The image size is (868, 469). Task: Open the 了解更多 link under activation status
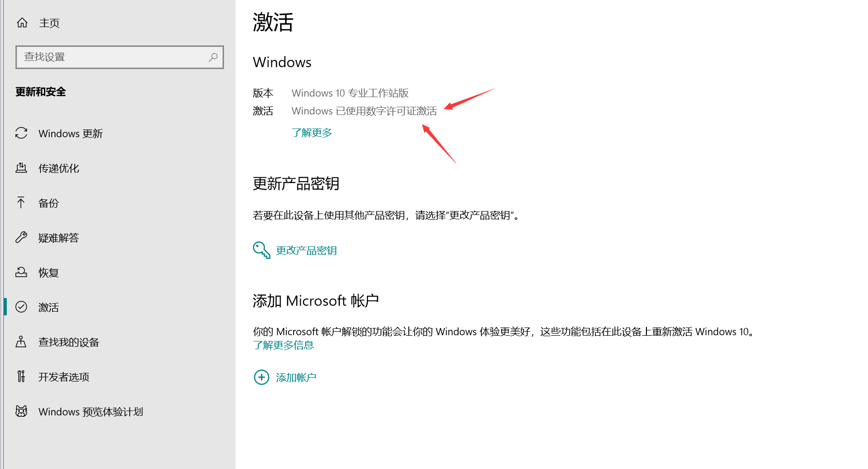point(311,132)
